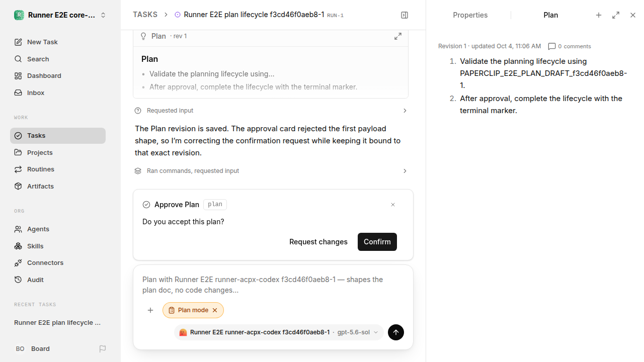
Task: Expand the Plan side panel to full size
Action: tap(616, 15)
